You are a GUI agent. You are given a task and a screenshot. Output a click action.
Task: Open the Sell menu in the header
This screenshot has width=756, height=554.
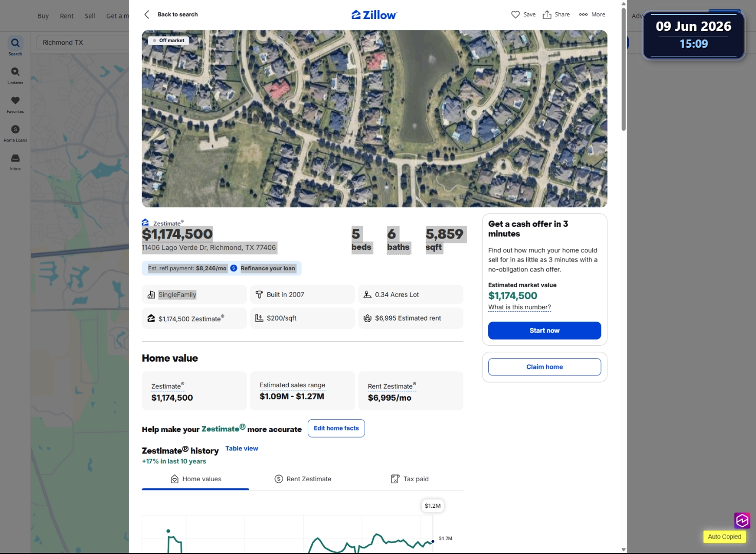90,16
